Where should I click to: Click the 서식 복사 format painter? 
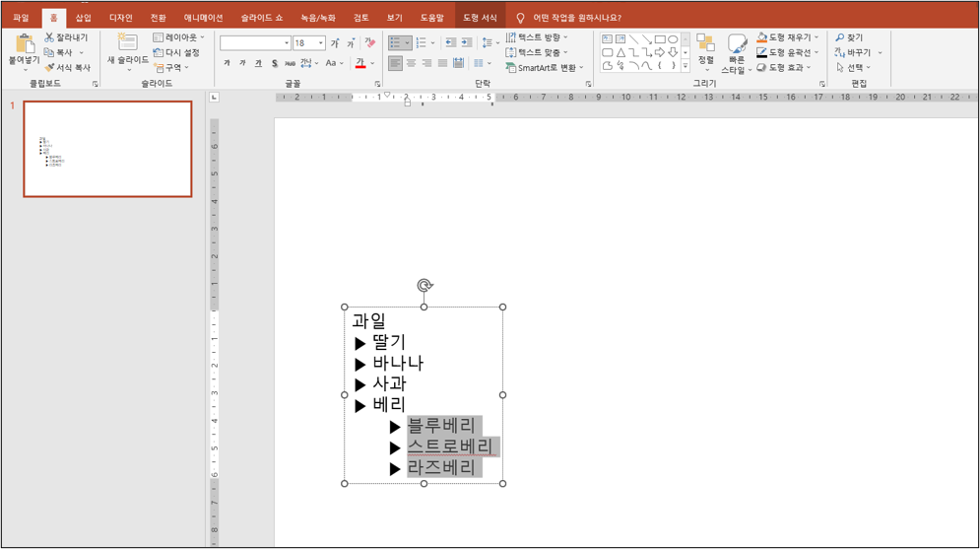[x=68, y=68]
